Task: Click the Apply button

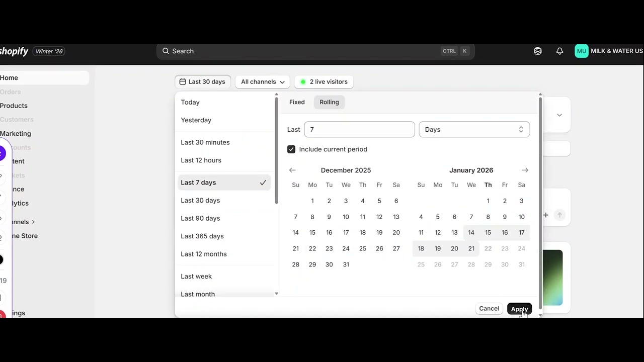Action: [x=519, y=309]
